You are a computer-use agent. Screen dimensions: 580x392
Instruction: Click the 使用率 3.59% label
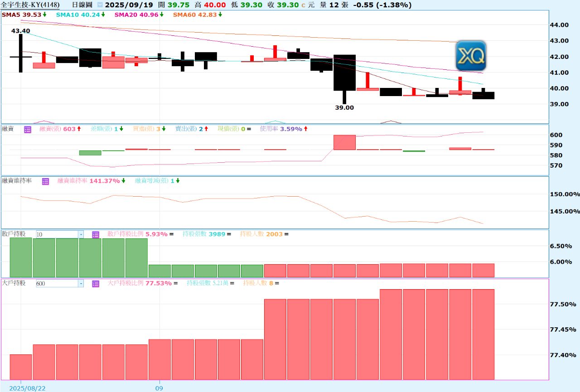coord(284,129)
